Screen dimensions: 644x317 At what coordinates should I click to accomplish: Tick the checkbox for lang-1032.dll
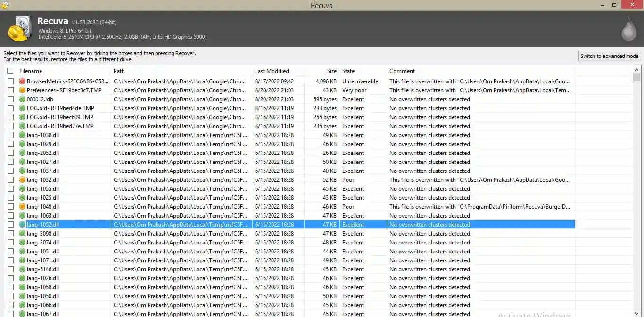[10, 180]
